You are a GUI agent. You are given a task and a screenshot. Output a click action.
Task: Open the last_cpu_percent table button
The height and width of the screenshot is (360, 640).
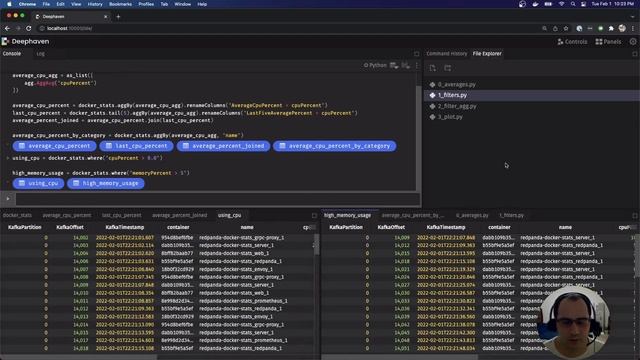pyautogui.click(x=136, y=146)
